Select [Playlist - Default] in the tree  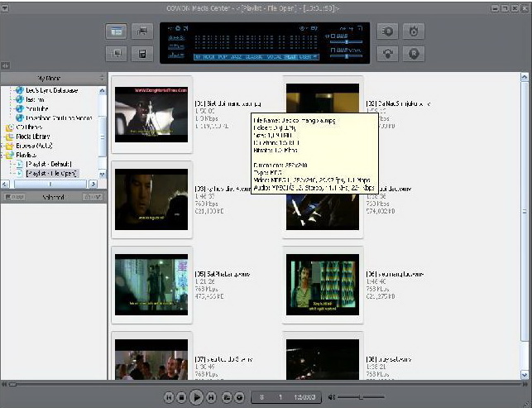[49, 164]
